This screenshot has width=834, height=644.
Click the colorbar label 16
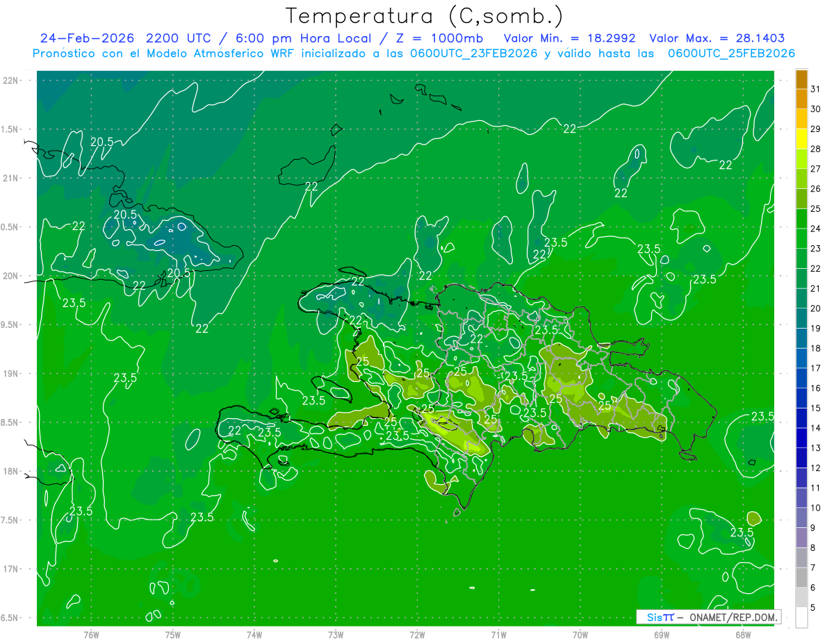(x=816, y=388)
